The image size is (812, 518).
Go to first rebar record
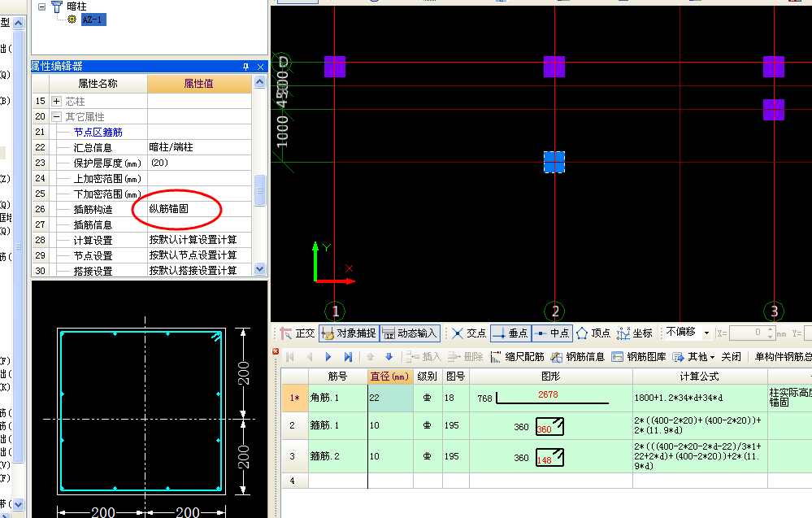tap(290, 357)
